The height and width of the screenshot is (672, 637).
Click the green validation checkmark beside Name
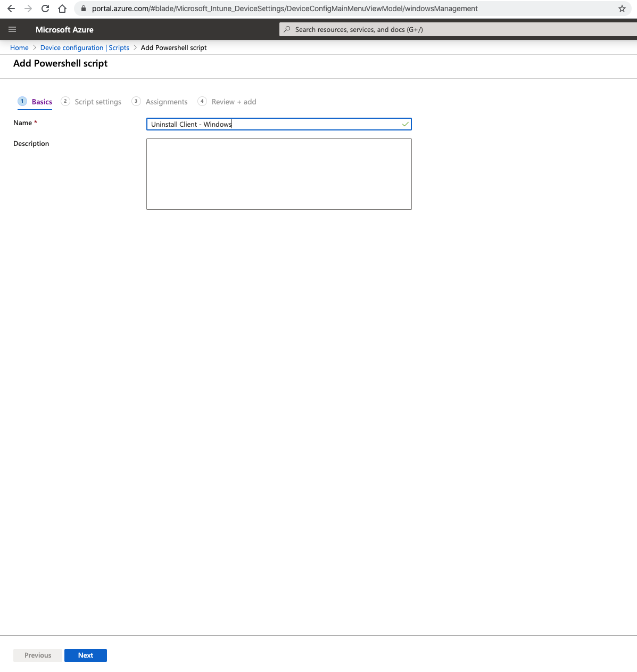pos(405,124)
